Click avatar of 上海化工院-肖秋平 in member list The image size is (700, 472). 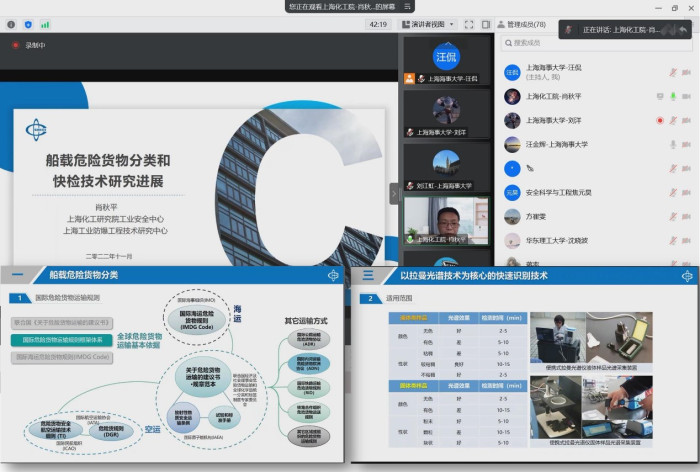[512, 96]
